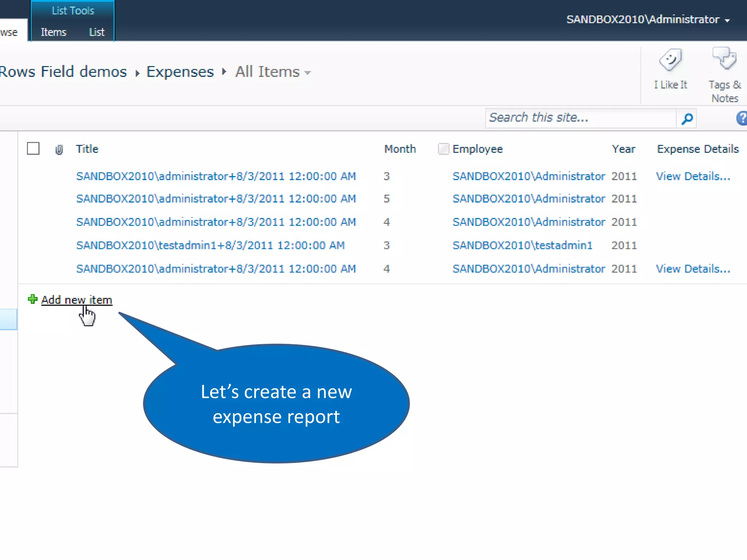Open the SANDBOX2010\Administrator user menu
747x560 pixels.
coord(648,19)
